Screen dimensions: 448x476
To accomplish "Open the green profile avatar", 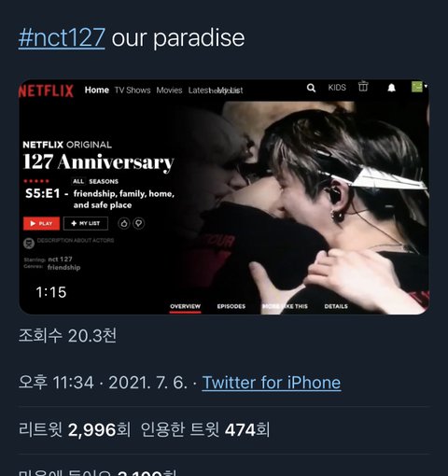I will click(417, 87).
